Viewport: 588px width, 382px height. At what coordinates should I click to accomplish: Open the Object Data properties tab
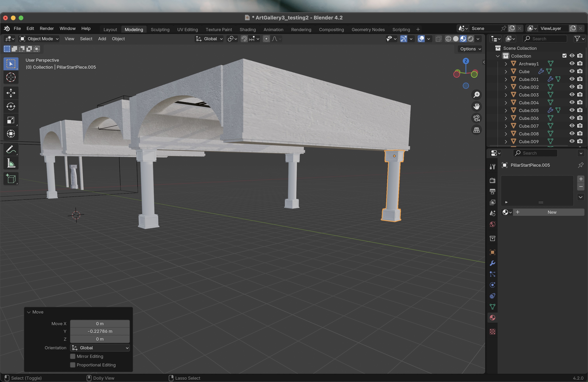[x=492, y=307]
